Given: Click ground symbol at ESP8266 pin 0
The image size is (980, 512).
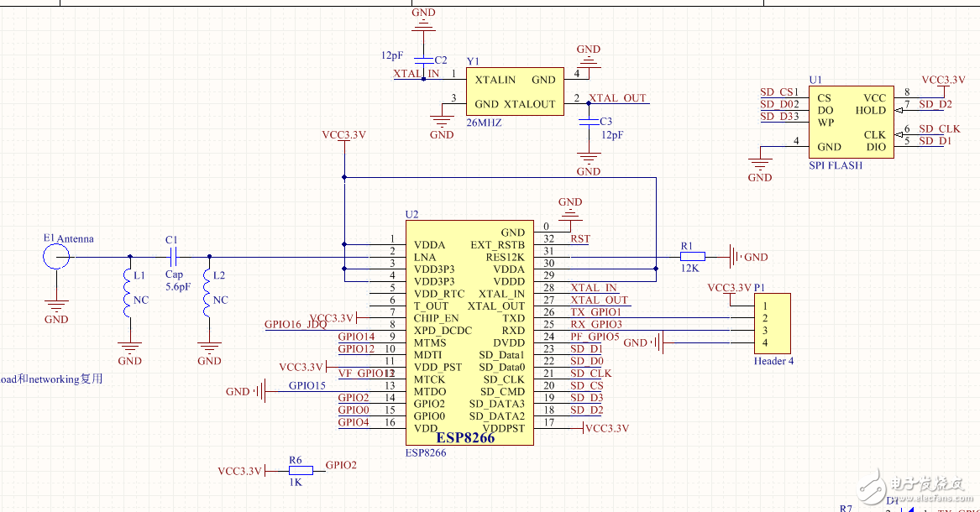Looking at the screenshot, I should pyautogui.click(x=570, y=215).
